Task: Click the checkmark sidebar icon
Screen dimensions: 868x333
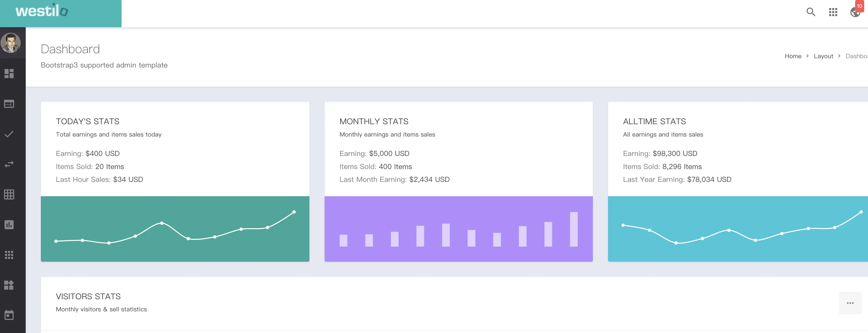Action: click(x=9, y=134)
